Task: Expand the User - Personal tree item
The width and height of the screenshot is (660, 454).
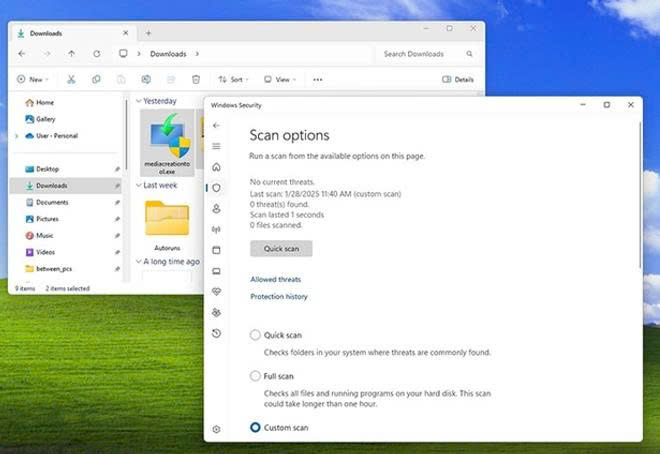Action: [x=17, y=136]
